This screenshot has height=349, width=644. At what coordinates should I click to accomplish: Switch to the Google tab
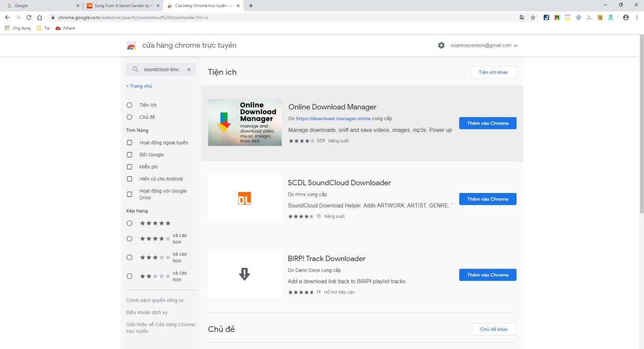[42, 6]
